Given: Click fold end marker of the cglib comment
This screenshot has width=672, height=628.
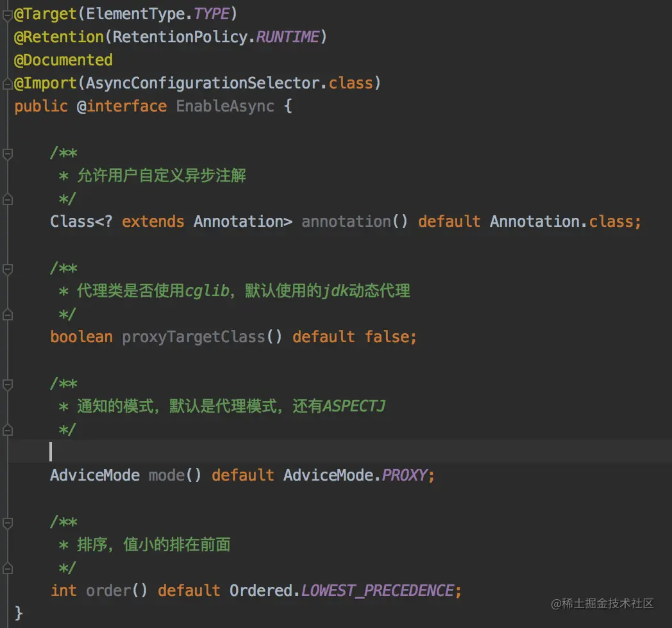Looking at the screenshot, I should pos(7,315).
